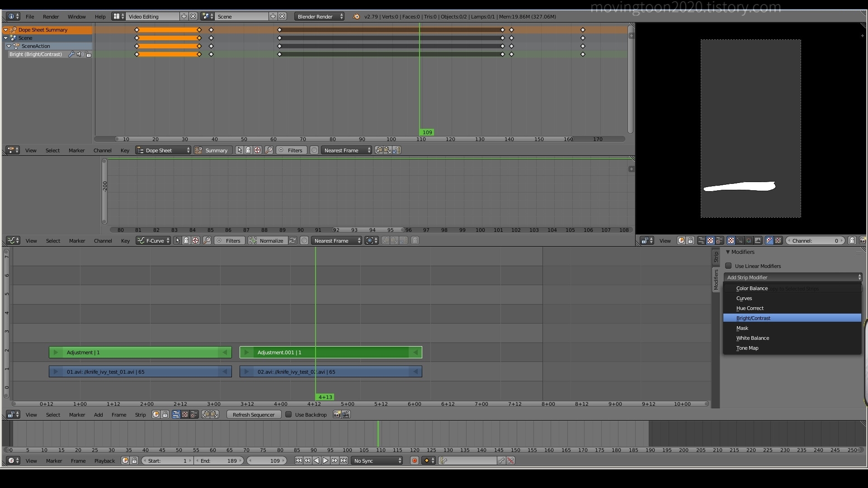The image size is (868, 488).
Task: Click the Refresh Sequencer button
Action: pos(254,415)
